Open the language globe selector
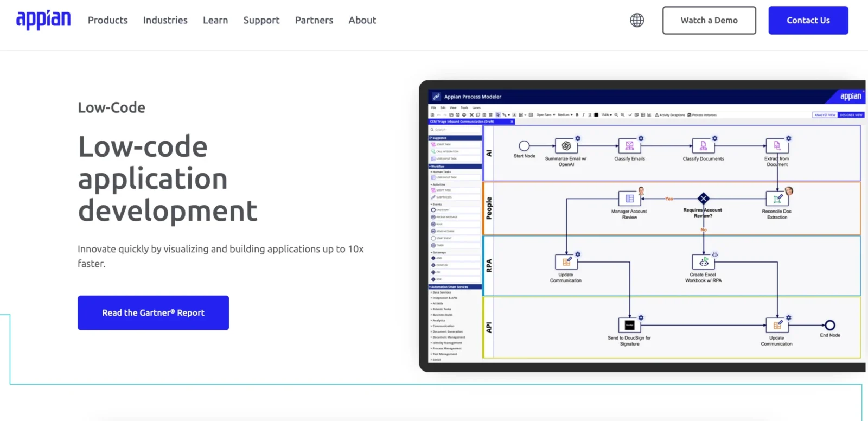This screenshot has height=421, width=868. pos(637,20)
